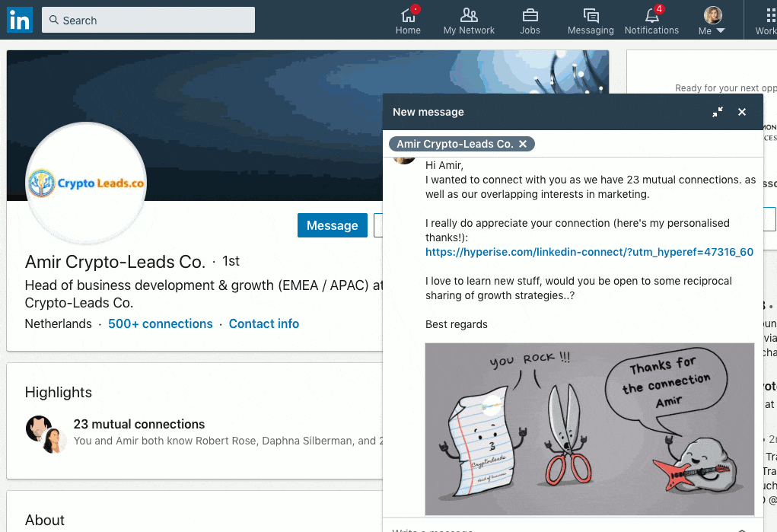Open Contact info link
This screenshot has height=532, width=777.
[x=264, y=323]
